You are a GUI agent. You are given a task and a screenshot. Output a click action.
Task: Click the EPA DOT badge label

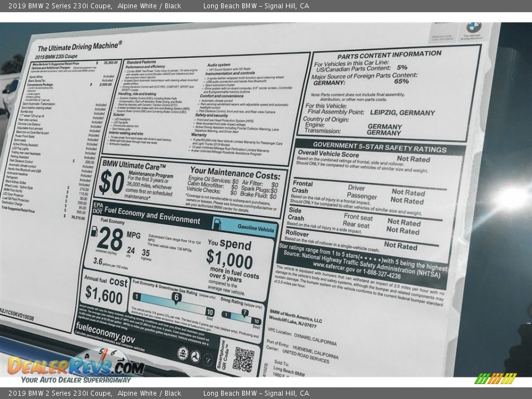point(98,207)
